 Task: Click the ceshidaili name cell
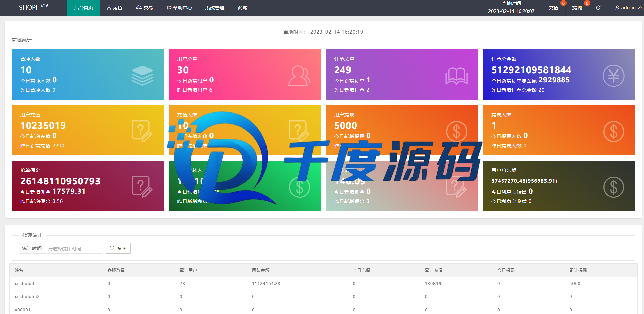click(25, 283)
